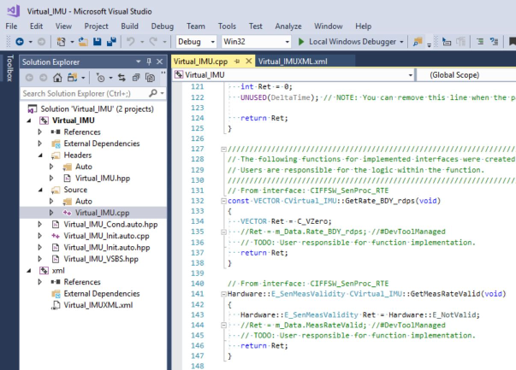This screenshot has width=516, height=370.
Task: Click line number 134 in editor margin
Action: click(197, 222)
